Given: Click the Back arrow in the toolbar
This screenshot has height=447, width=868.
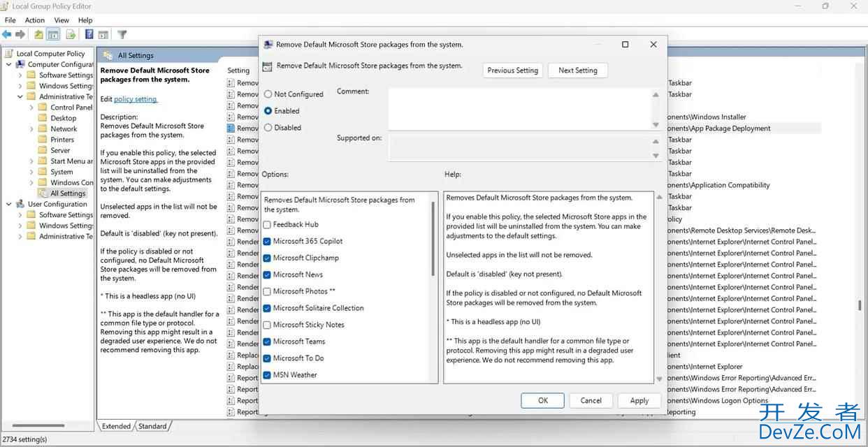Looking at the screenshot, I should point(7,34).
